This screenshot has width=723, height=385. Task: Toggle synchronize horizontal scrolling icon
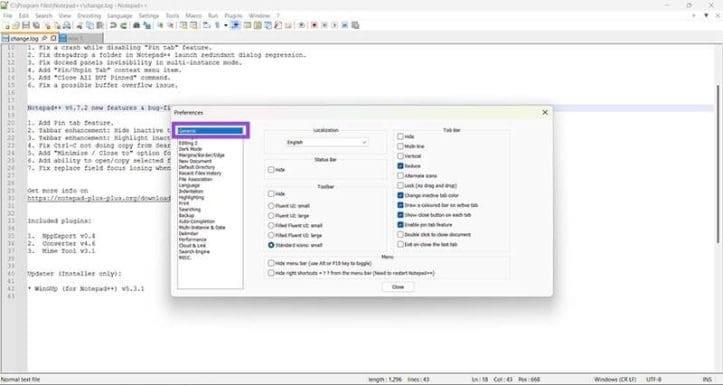[194, 25]
